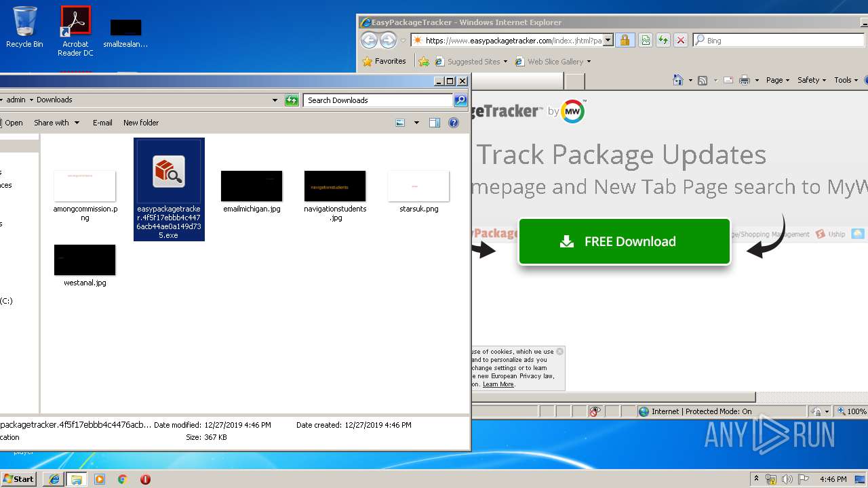The height and width of the screenshot is (488, 868).
Task: Click the IE Home icon
Action: [677, 80]
